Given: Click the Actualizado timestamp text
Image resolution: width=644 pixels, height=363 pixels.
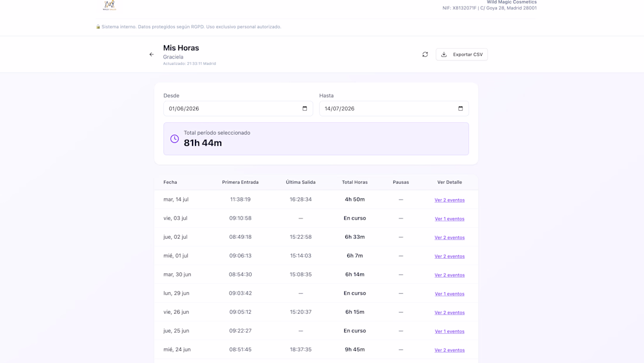Looking at the screenshot, I should click(189, 64).
